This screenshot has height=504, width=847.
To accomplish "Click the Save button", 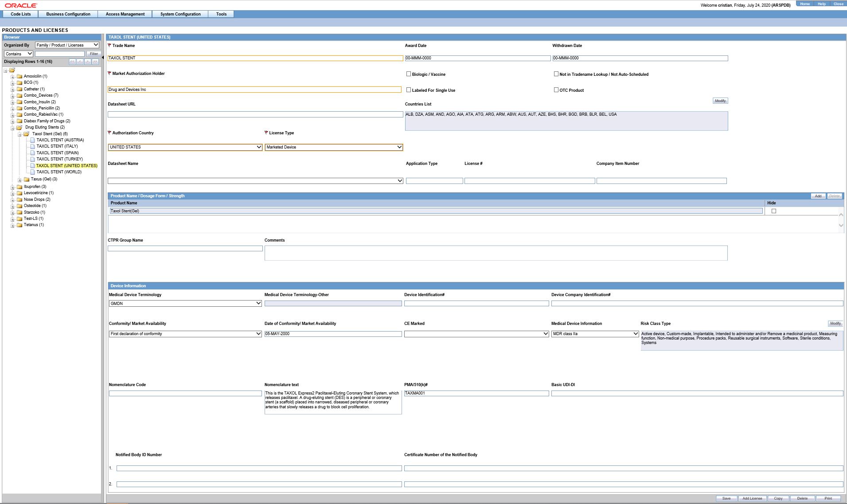I will coord(726,499).
